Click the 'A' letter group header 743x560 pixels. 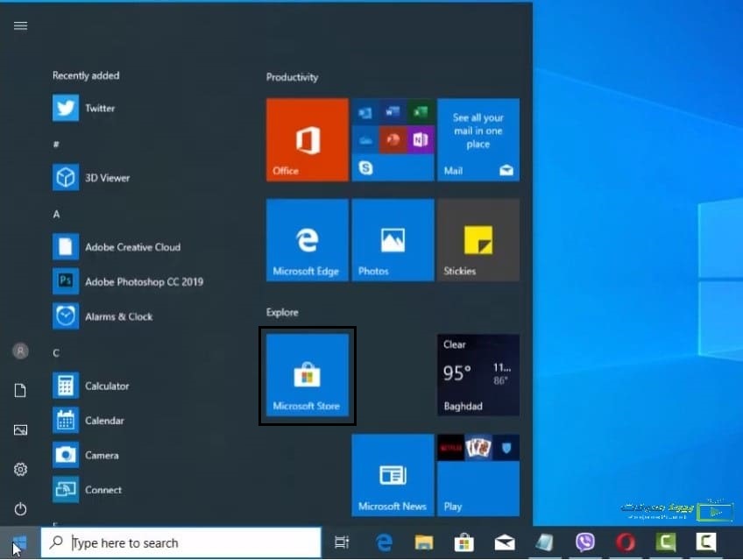click(56, 214)
